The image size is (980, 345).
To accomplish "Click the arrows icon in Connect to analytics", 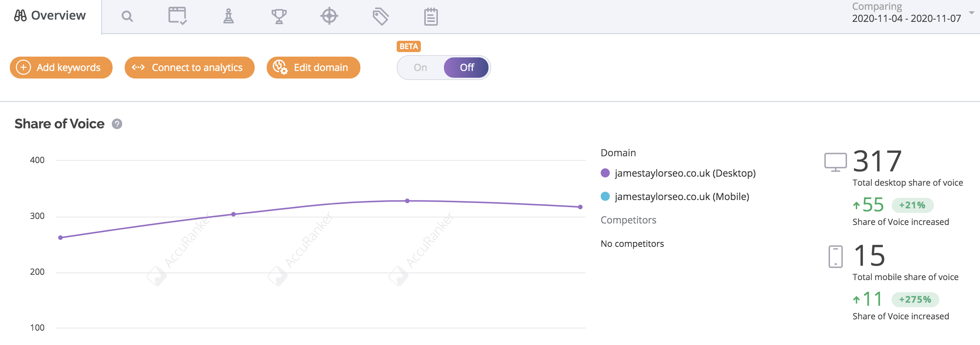I will (x=138, y=68).
